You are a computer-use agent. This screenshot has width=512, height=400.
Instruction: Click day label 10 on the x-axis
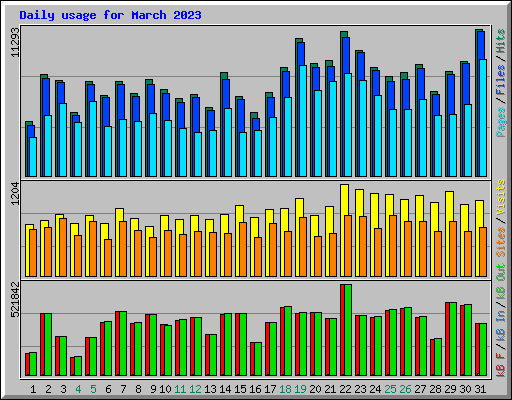coord(165,389)
